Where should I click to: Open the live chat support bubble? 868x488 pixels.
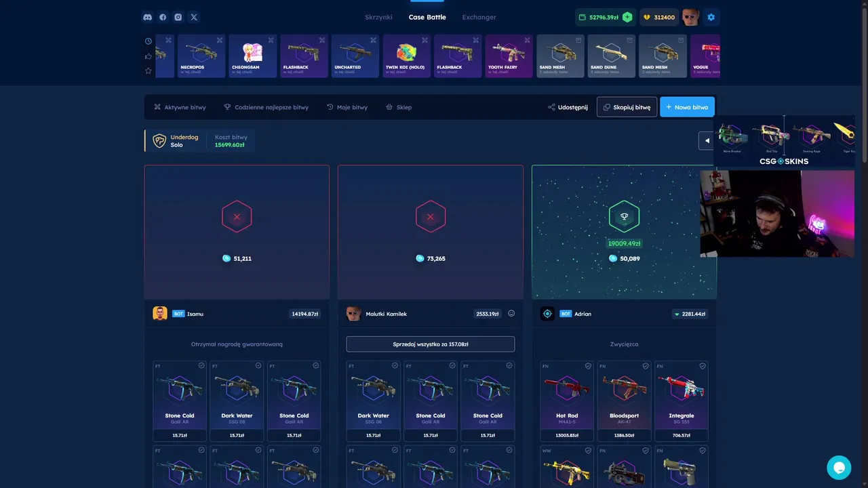click(839, 468)
